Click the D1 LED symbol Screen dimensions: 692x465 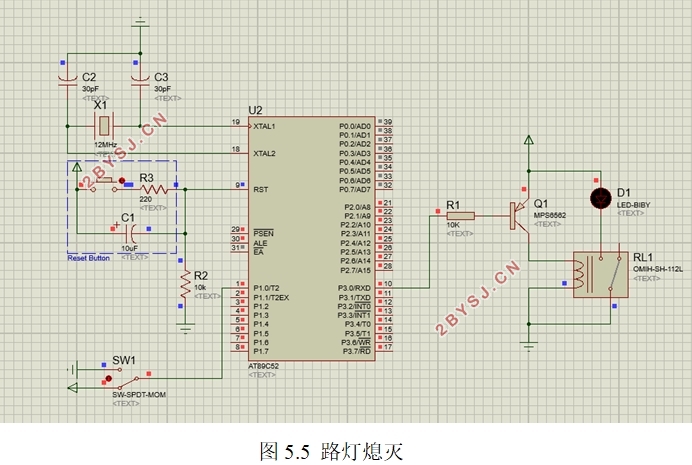click(x=601, y=198)
